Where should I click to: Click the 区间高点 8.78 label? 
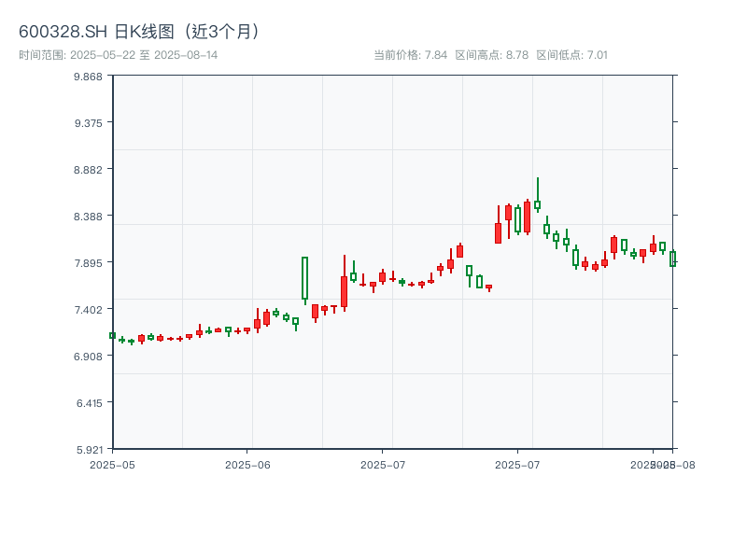coord(491,55)
